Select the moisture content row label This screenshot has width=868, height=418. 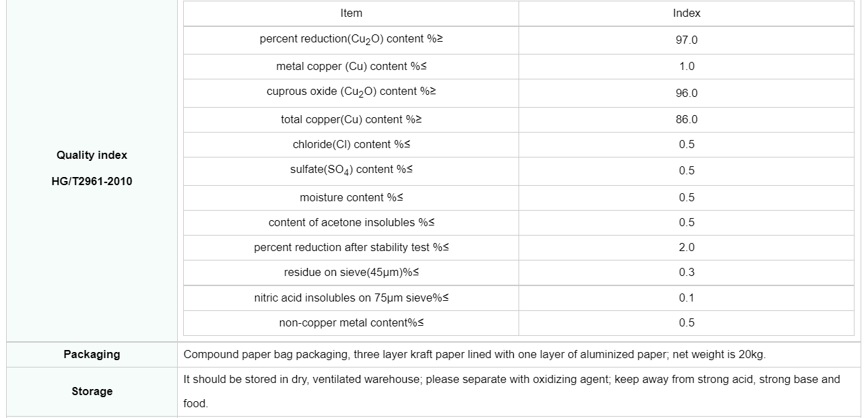tap(351, 198)
